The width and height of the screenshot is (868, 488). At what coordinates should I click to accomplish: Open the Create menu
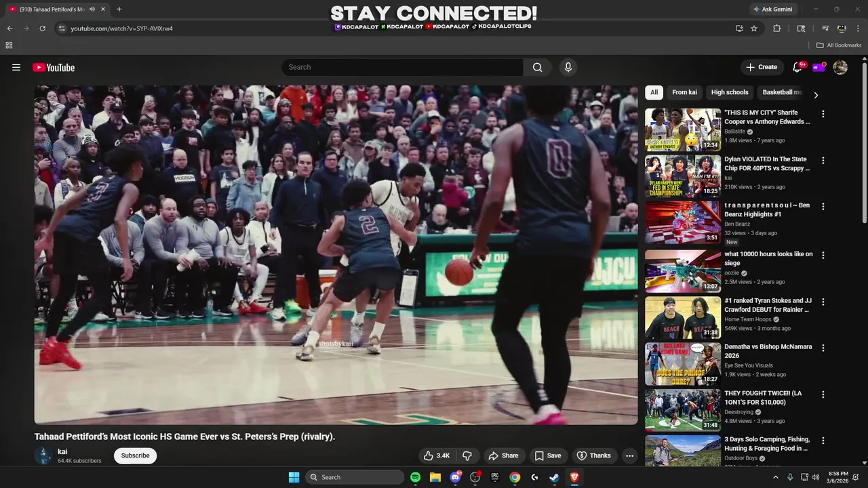click(762, 67)
